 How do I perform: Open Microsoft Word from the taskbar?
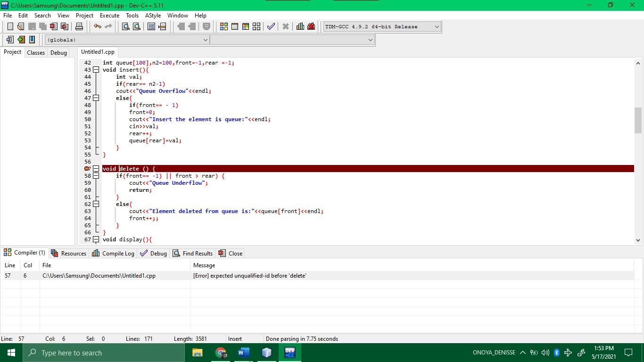[243, 353]
